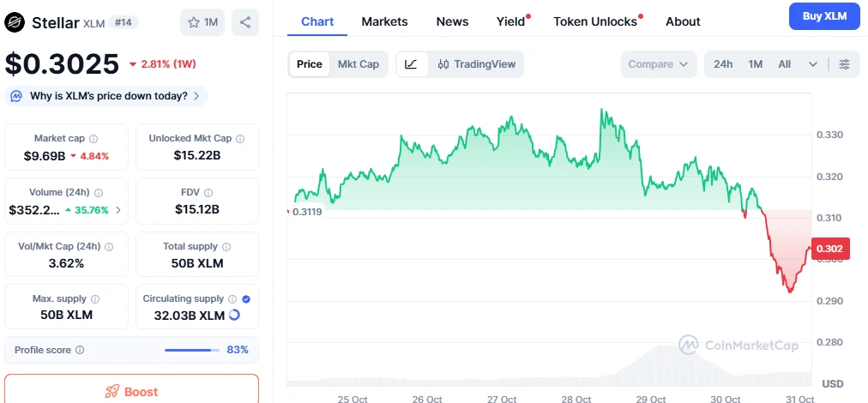Screen dimensions: 868x403
Task: Click the share icon button
Action: pos(246,22)
